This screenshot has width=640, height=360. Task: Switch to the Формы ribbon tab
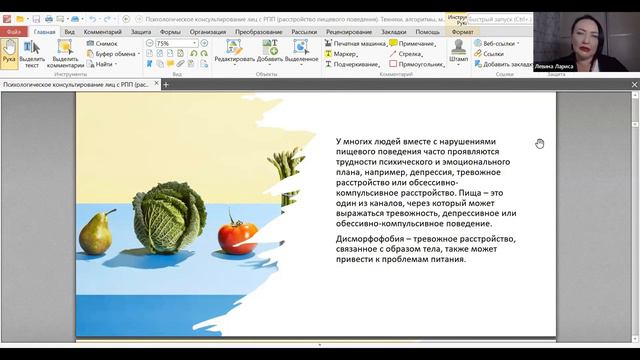[x=170, y=32]
